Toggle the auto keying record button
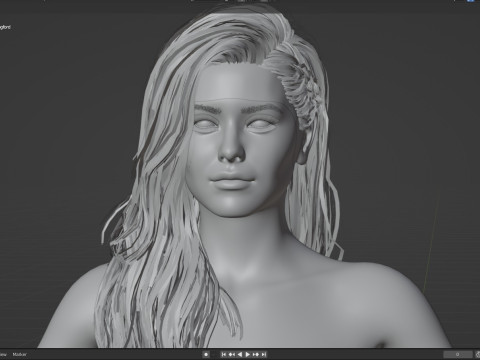The image size is (480, 360). coord(206,354)
